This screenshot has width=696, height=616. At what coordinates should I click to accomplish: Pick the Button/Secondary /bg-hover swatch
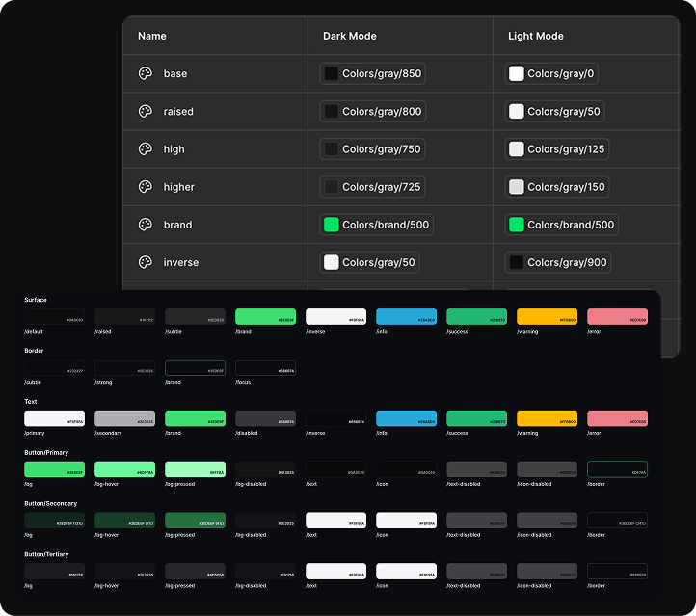point(124,521)
